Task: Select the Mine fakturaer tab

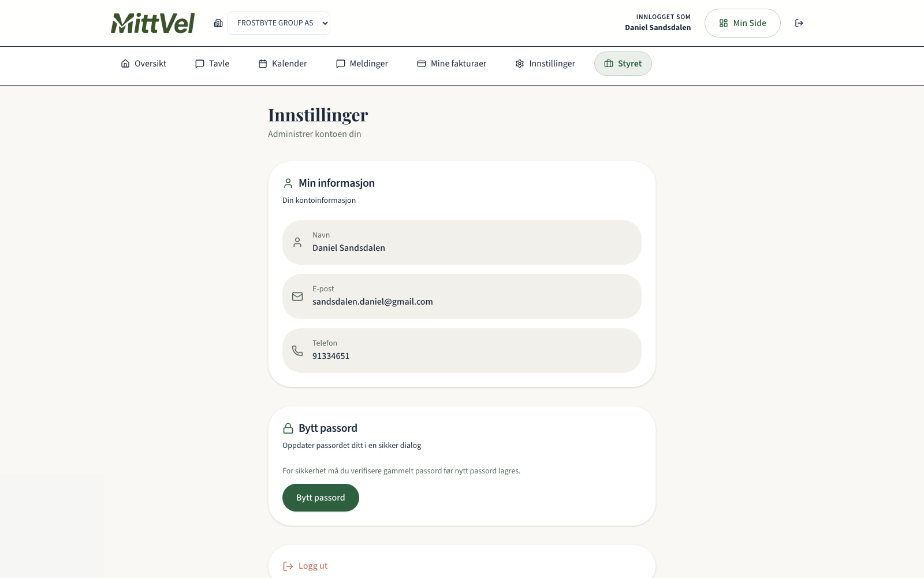Action: click(x=452, y=64)
